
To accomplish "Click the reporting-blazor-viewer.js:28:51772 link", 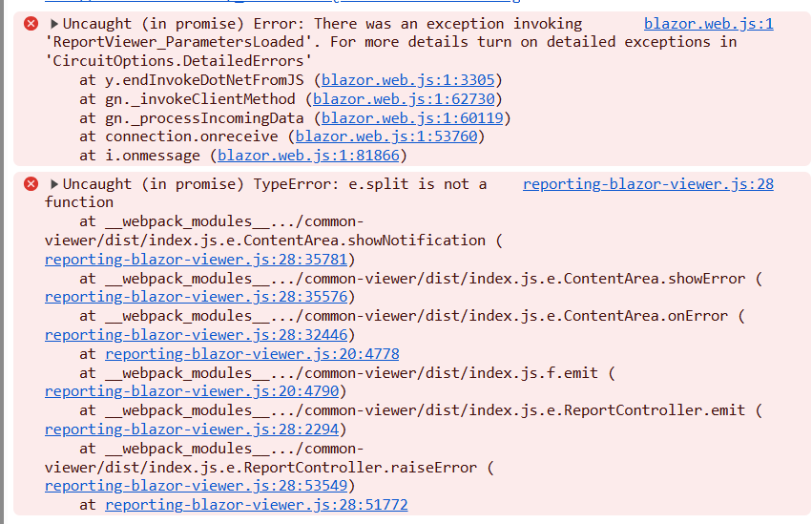I will (256, 505).
